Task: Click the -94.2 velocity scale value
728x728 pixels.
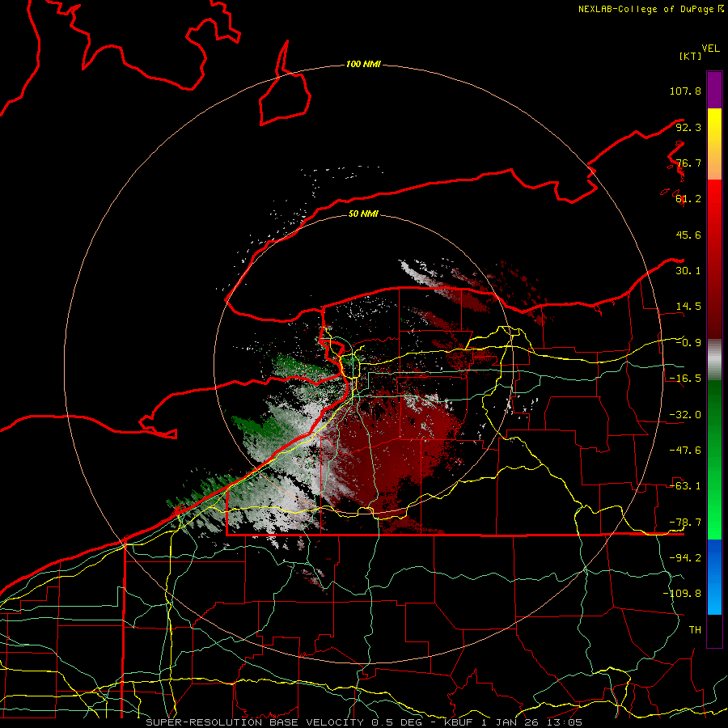Action: (x=685, y=558)
